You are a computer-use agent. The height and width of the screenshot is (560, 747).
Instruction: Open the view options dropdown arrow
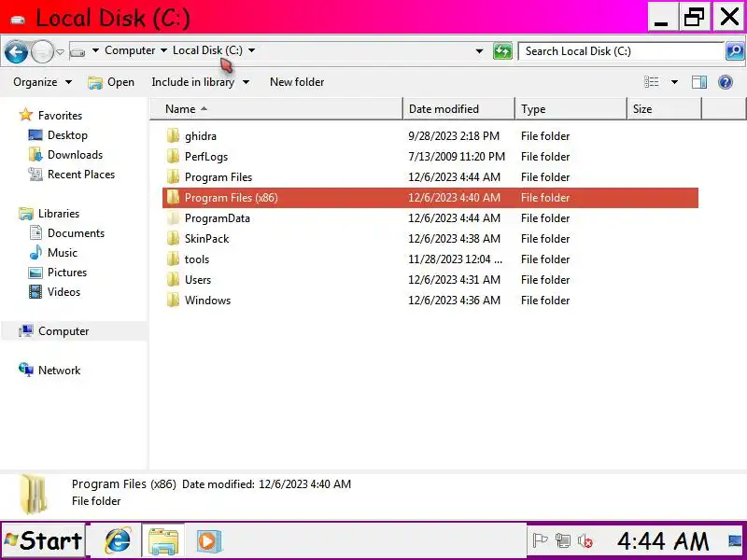tap(674, 82)
